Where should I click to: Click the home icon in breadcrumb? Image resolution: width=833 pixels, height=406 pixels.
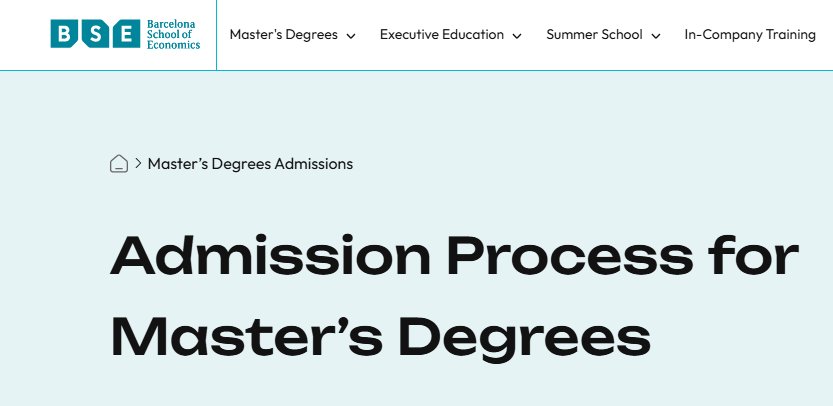click(119, 164)
